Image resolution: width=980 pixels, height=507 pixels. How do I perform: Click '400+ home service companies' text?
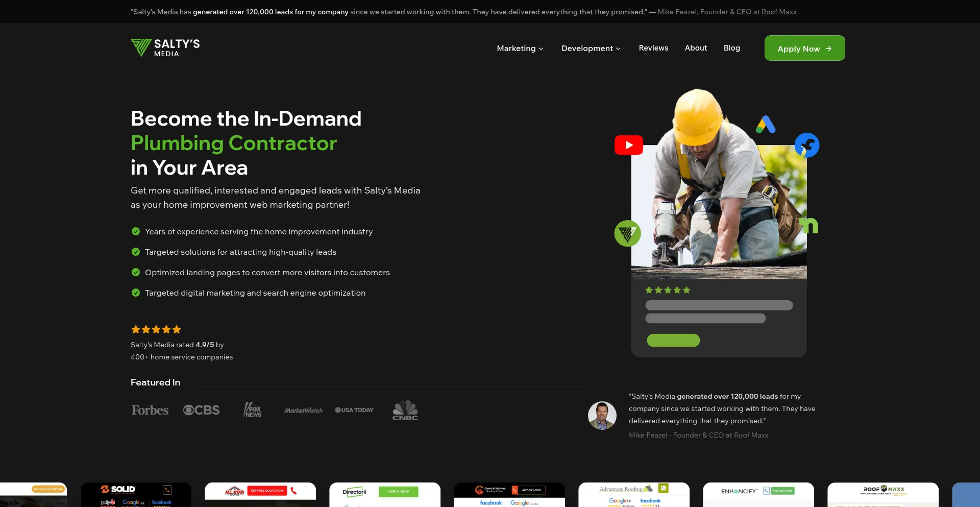point(182,357)
